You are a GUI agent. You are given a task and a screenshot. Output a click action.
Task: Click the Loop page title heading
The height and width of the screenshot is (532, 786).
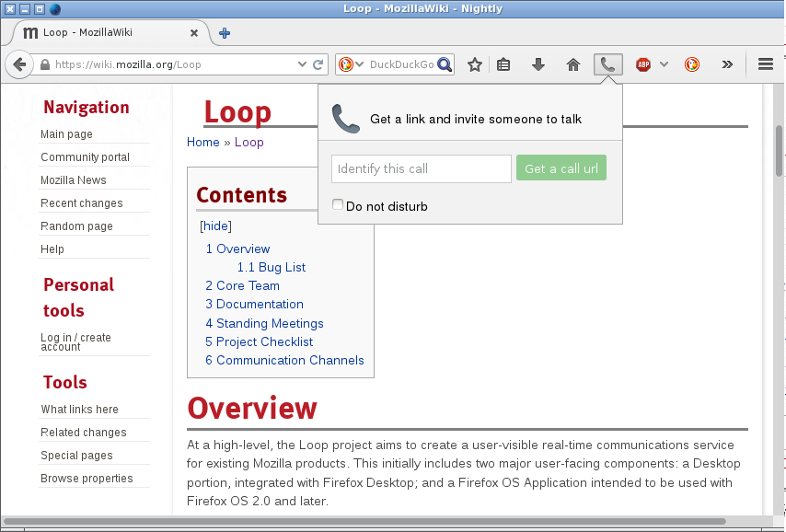click(237, 112)
